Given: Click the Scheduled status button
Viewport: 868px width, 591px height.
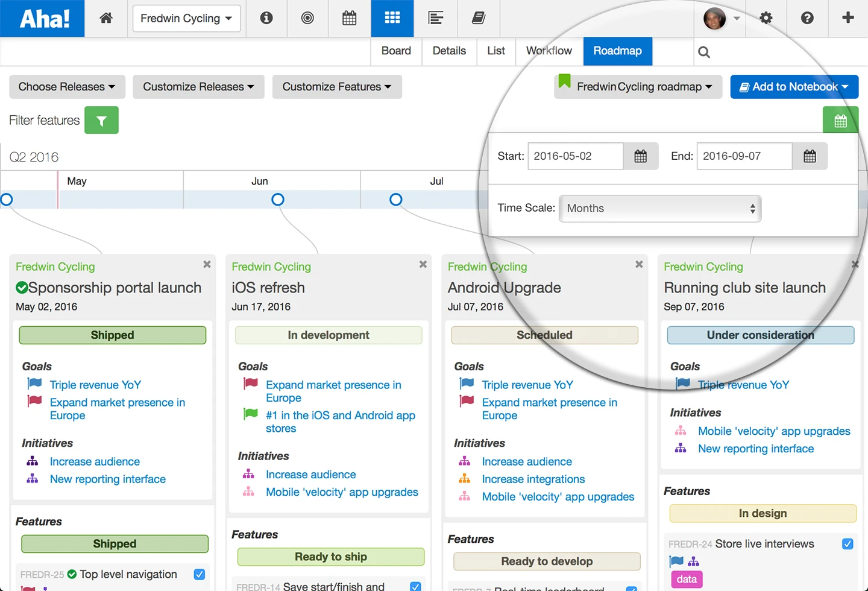Looking at the screenshot, I should [x=544, y=335].
